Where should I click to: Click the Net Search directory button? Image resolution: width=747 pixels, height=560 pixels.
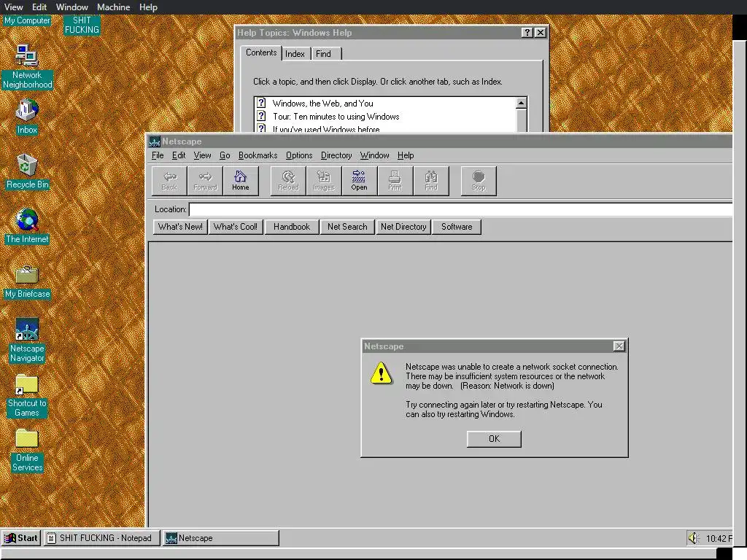tap(347, 227)
